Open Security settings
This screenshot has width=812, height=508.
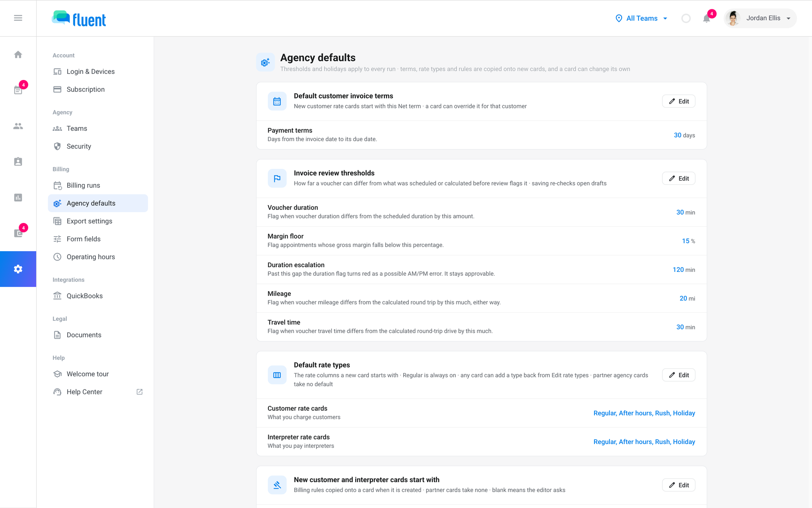[98, 146]
